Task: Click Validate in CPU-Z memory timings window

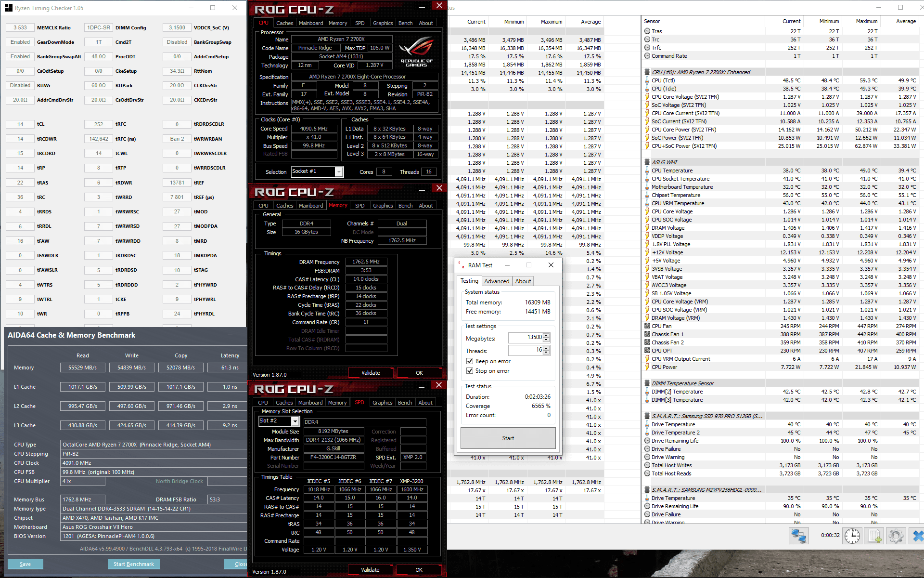Action: pyautogui.click(x=371, y=373)
